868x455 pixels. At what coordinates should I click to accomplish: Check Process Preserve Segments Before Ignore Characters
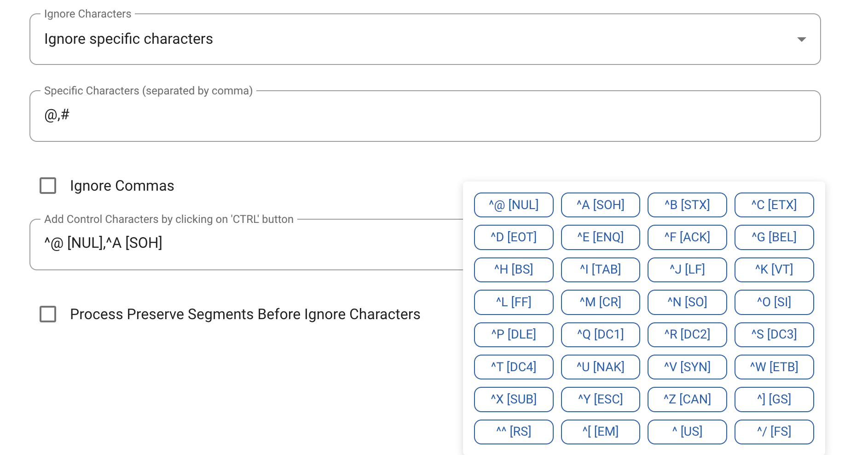48,314
